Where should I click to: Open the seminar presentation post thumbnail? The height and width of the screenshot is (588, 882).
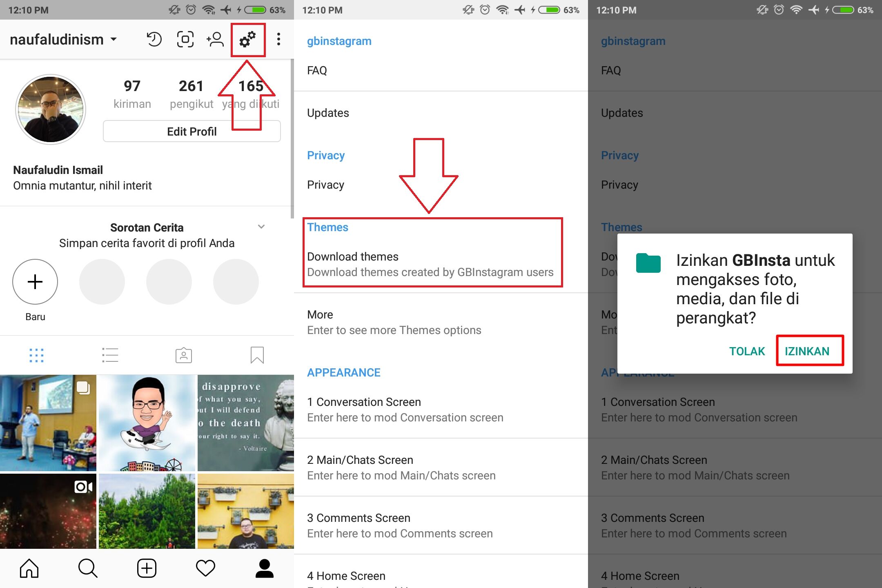[x=48, y=423]
